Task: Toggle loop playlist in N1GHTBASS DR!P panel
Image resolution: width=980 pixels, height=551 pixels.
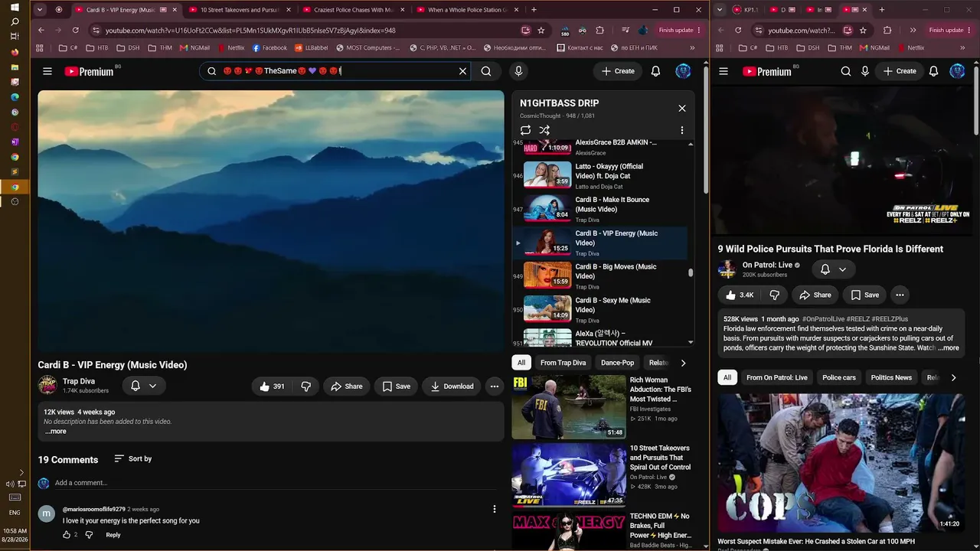Action: click(x=525, y=130)
